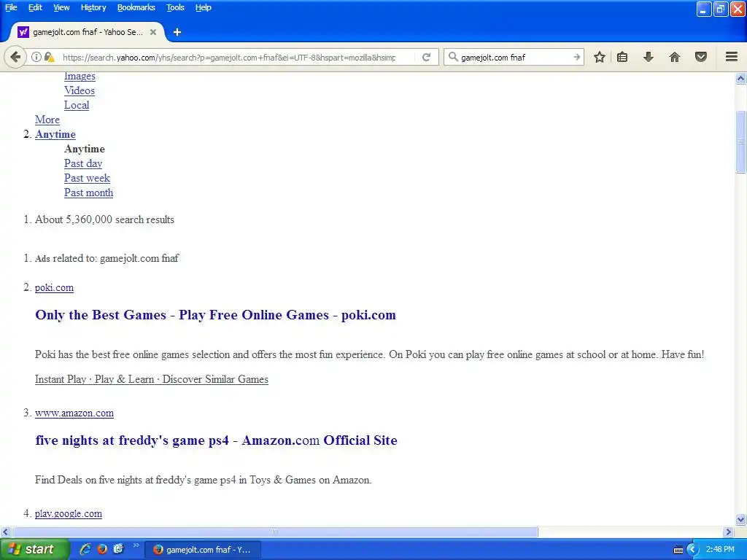The width and height of the screenshot is (747, 560).
Task: Click the horizontal scrollbar left arrow
Action: click(5, 532)
